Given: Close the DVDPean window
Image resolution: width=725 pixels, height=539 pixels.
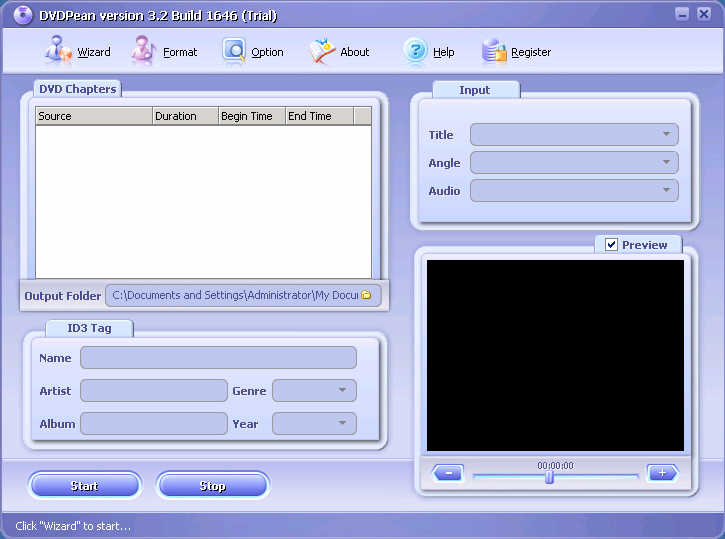Looking at the screenshot, I should click(x=704, y=14).
